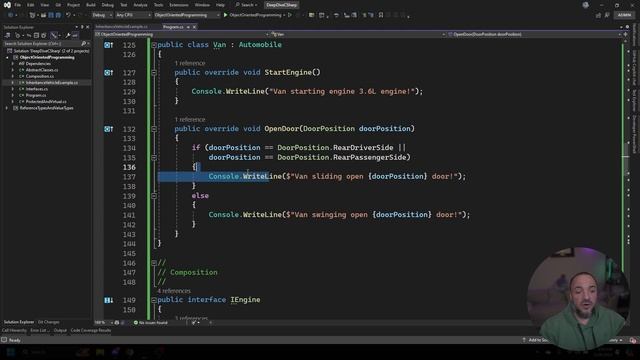640x360 pixels.
Task: Click '1 reference' CodeLens above StartEngine
Action: coord(190,63)
